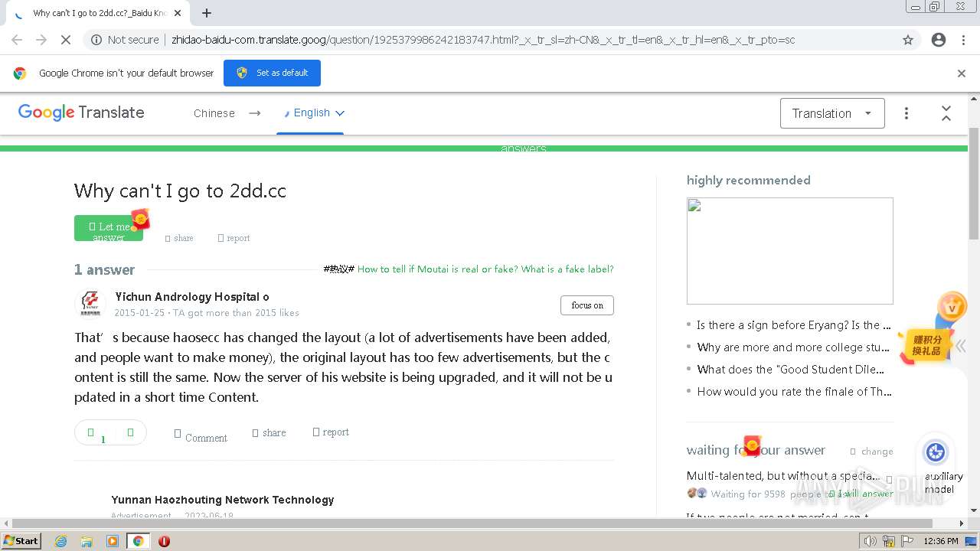Report the answer beside Comment

[x=331, y=432]
